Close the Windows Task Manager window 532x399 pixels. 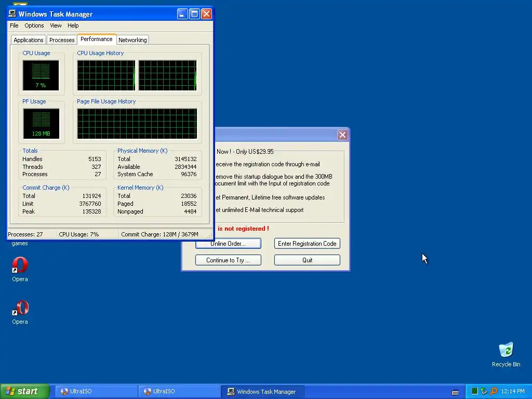206,14
